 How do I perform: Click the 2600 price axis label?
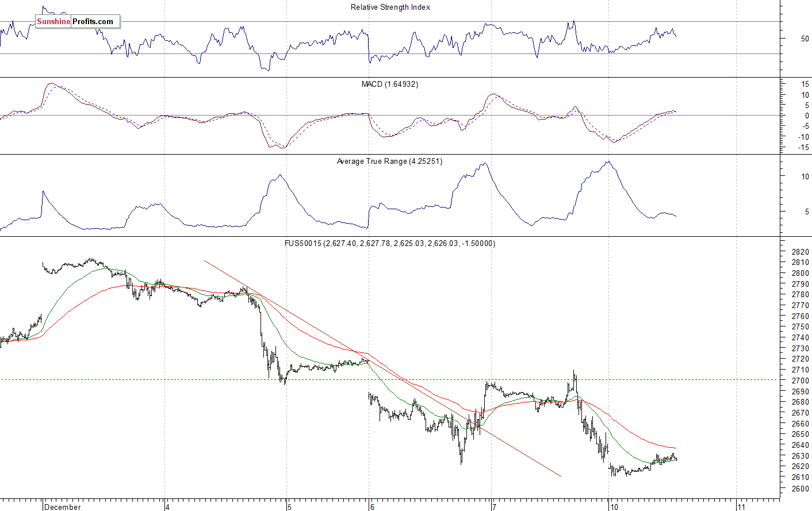click(800, 489)
